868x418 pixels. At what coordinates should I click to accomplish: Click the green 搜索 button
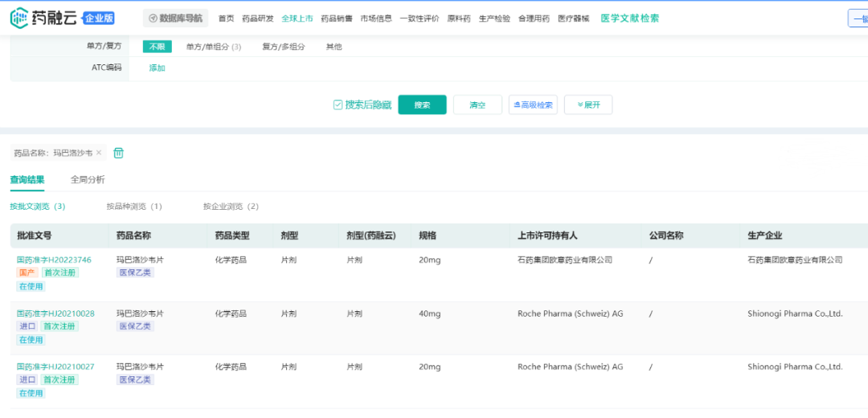pos(422,104)
